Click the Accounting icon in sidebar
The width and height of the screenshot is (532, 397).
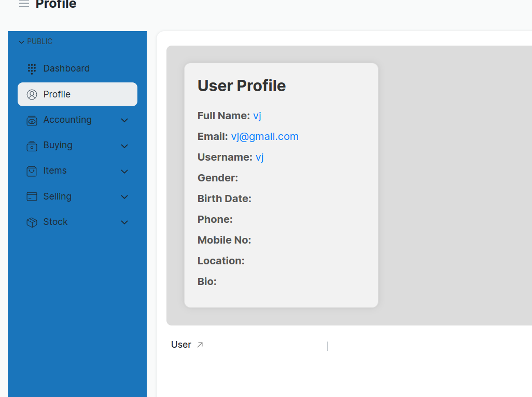[x=32, y=120]
